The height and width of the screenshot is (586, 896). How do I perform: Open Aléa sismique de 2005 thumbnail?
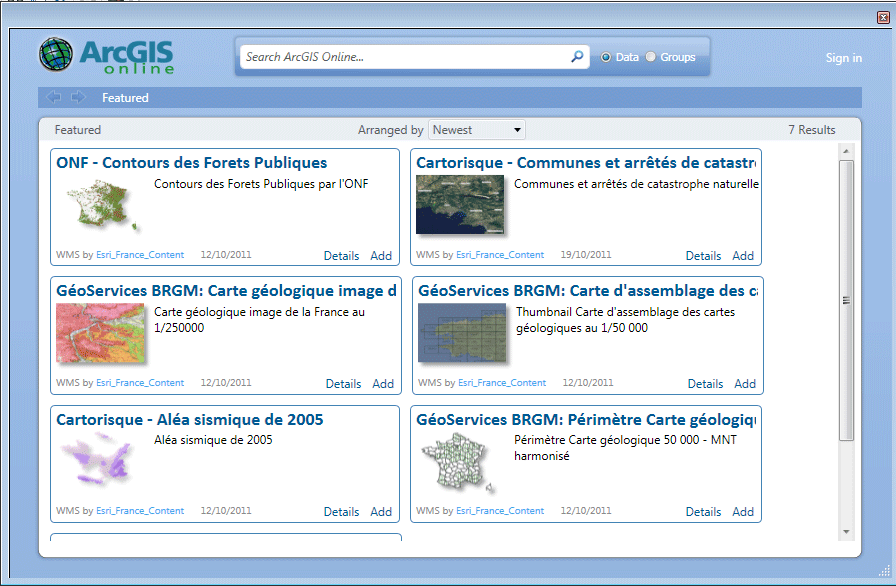click(x=100, y=461)
